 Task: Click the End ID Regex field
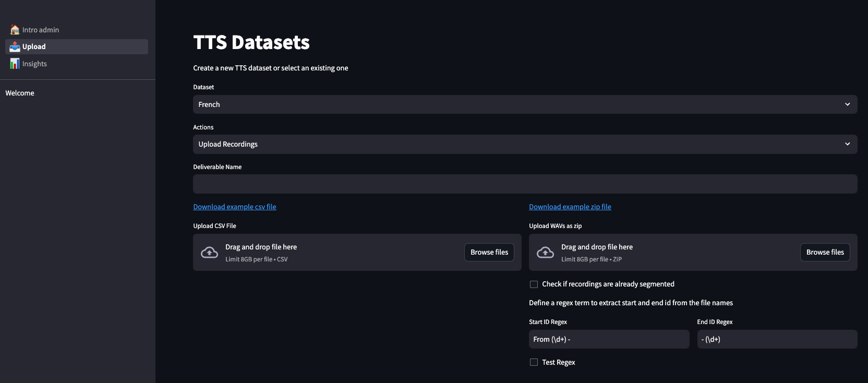777,339
